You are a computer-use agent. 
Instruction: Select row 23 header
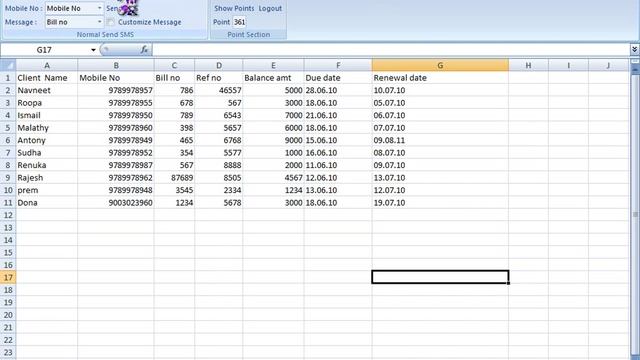tap(8, 353)
